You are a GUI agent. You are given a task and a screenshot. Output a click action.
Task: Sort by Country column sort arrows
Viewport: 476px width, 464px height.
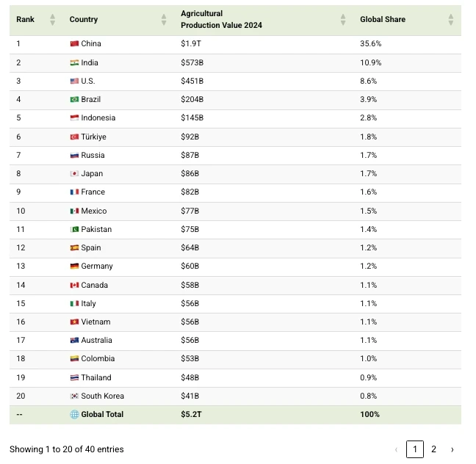[x=164, y=20]
